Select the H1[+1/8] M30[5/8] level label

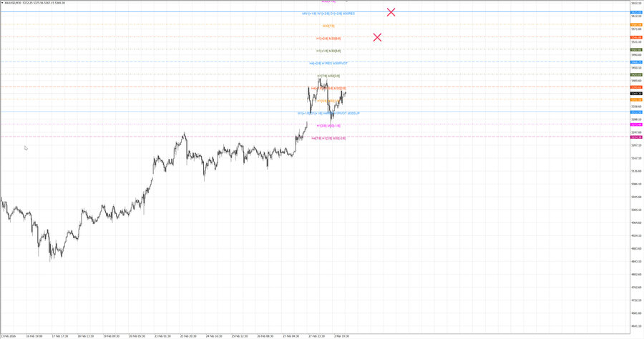pos(328,51)
